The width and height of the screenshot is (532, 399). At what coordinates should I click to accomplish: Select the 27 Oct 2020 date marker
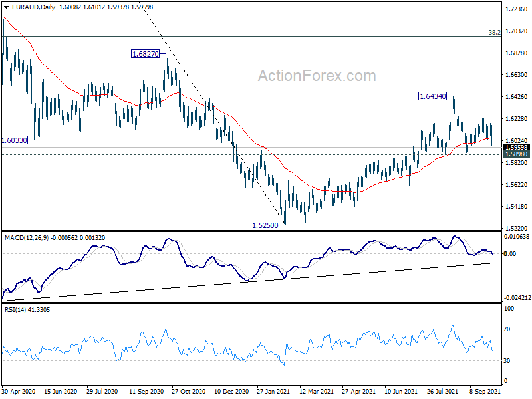click(x=188, y=391)
